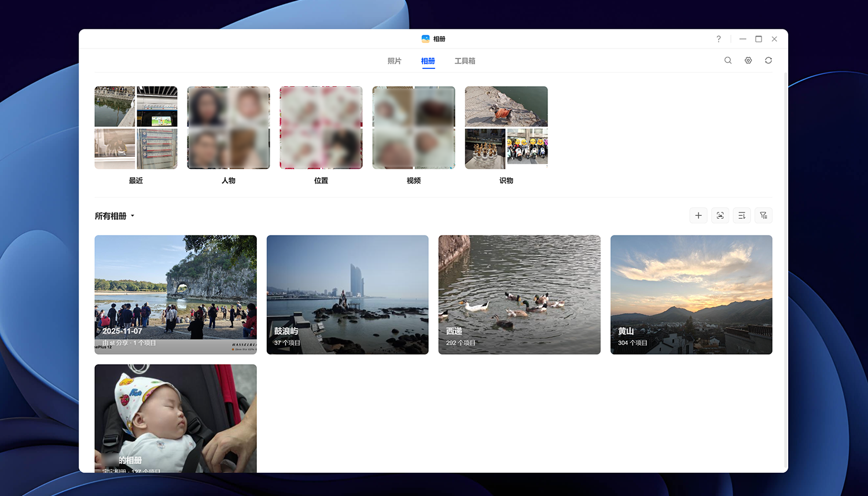Open the 视频 category thumbnail
Viewport: 868px width, 496px height.
414,128
